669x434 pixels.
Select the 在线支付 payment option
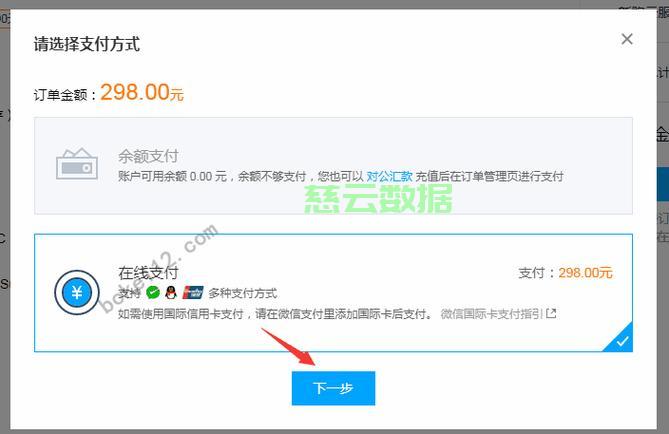(333, 293)
